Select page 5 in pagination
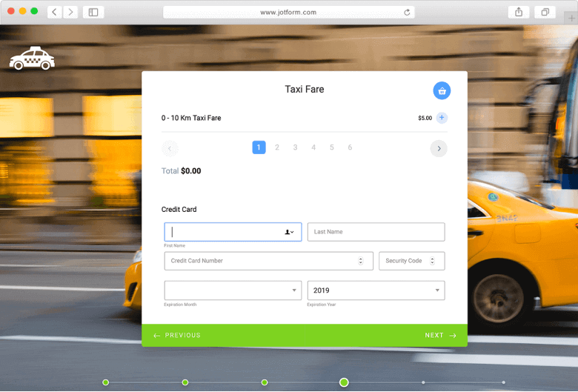Screen dimensions: 578x392 point(331,147)
